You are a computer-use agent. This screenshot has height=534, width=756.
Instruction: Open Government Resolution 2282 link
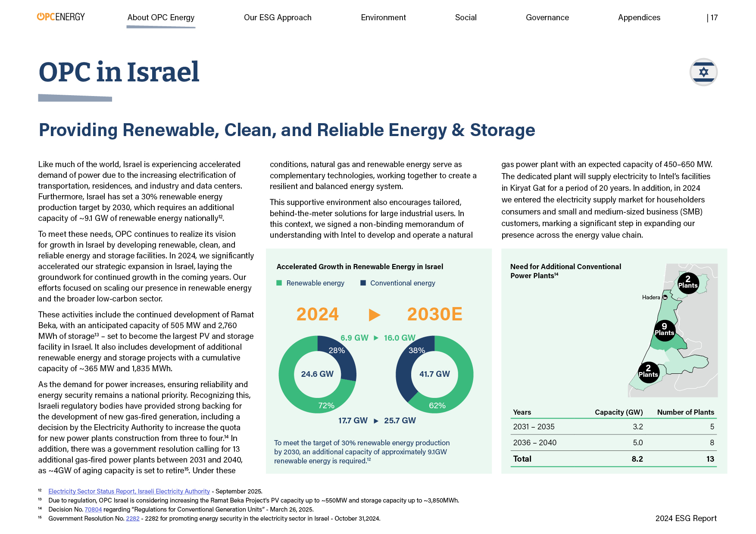click(132, 518)
